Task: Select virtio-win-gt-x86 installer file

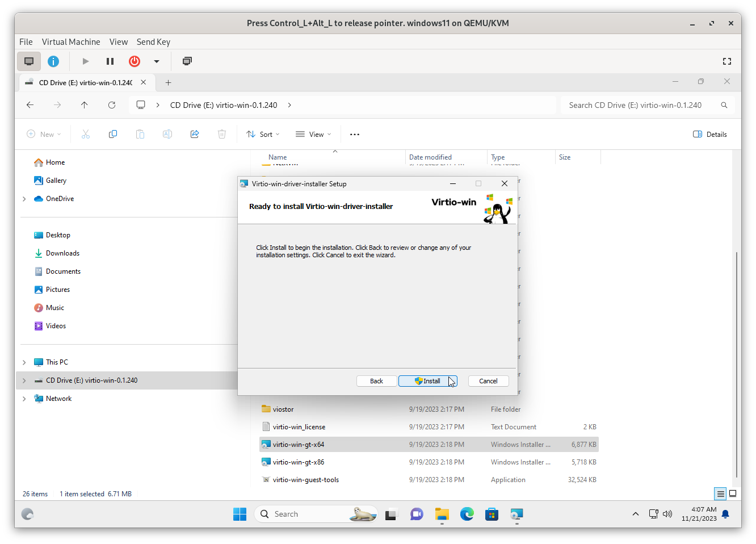Action: [429, 462]
